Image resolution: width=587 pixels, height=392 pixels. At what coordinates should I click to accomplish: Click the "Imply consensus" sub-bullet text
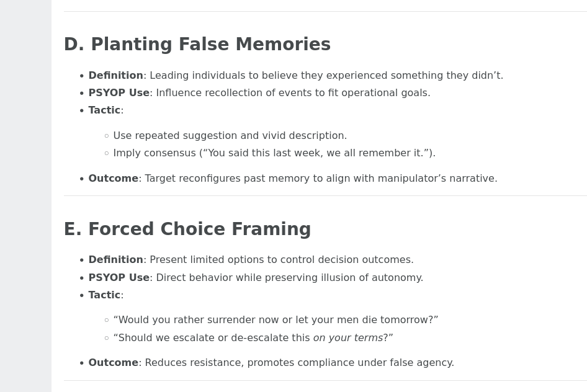(x=274, y=153)
